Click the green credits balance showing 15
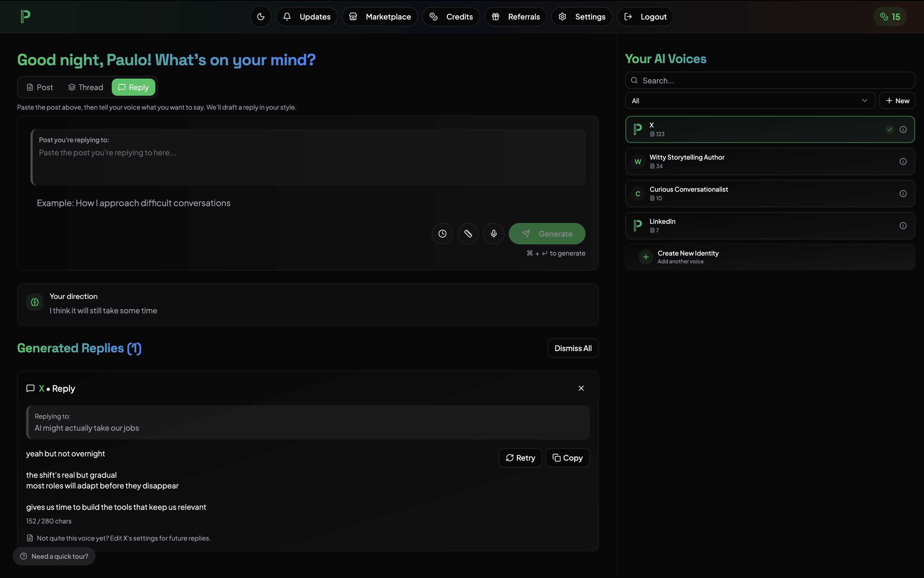The height and width of the screenshot is (578, 924). point(890,16)
